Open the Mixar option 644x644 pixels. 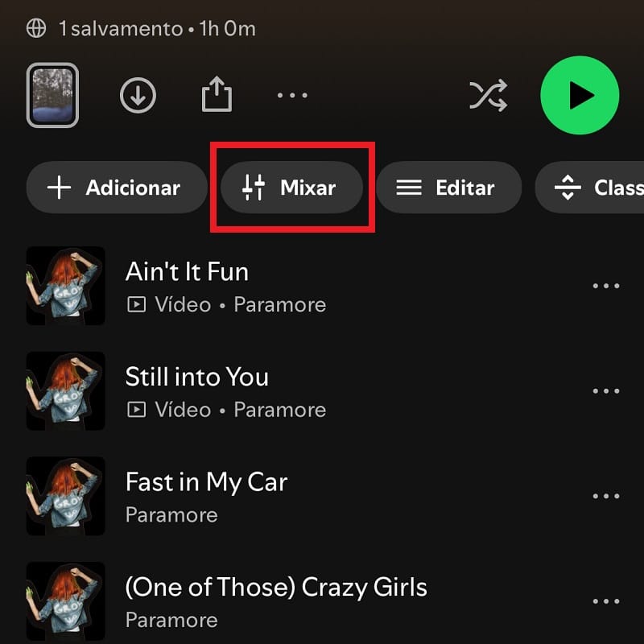click(292, 188)
